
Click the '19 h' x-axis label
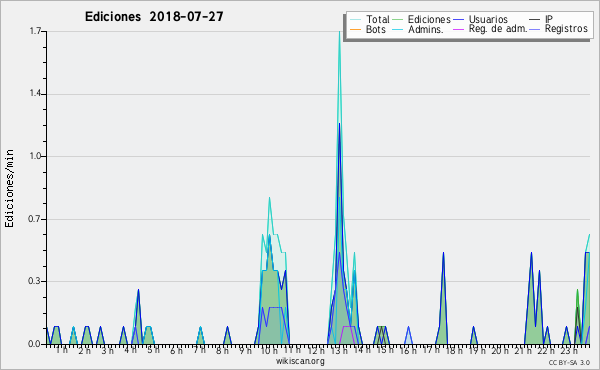coord(477,350)
